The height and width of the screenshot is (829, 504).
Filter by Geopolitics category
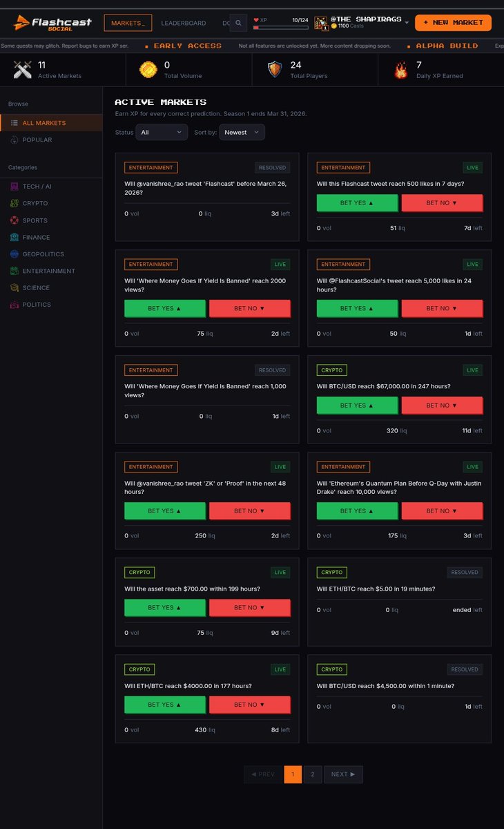[51, 254]
